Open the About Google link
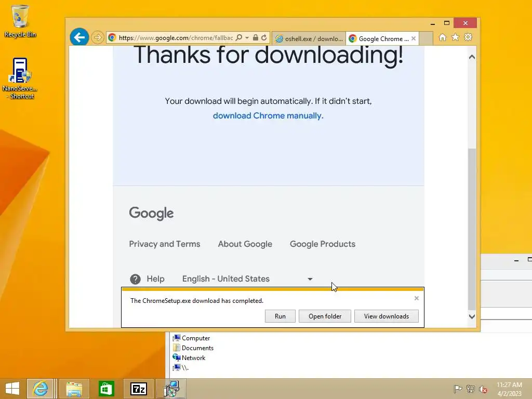This screenshot has width=532, height=399. click(245, 244)
